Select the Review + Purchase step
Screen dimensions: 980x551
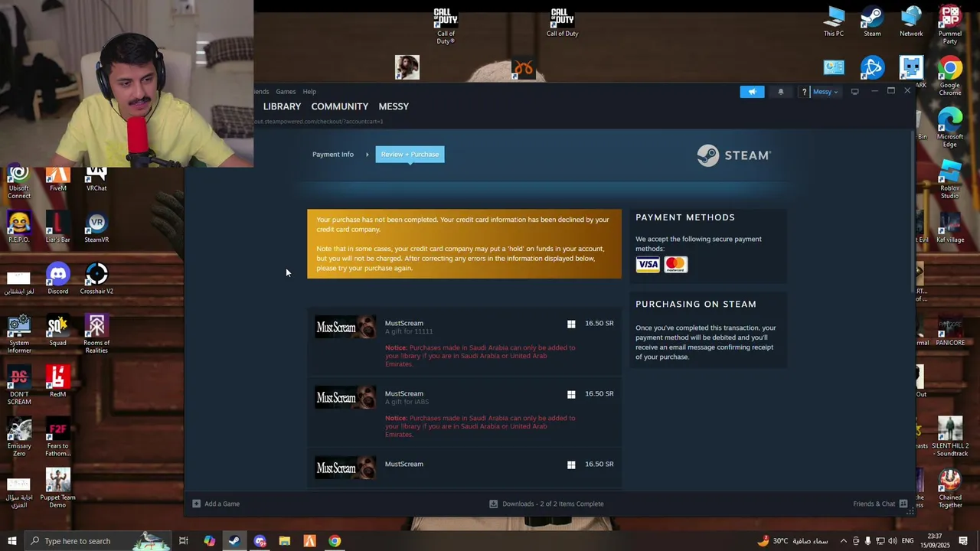(410, 155)
